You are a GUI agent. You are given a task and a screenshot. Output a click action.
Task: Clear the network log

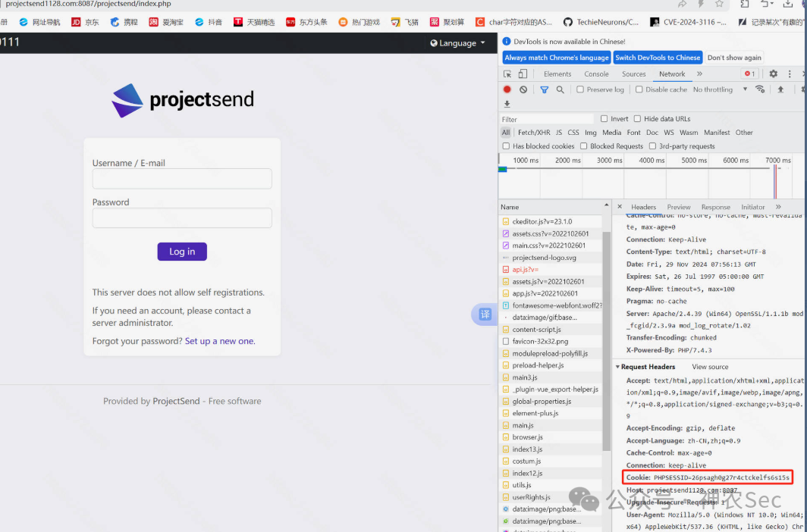click(523, 89)
